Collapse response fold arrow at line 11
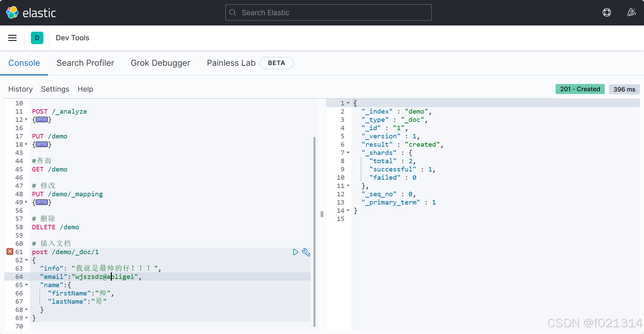Viewport: 644px width, 334px height. [348, 186]
